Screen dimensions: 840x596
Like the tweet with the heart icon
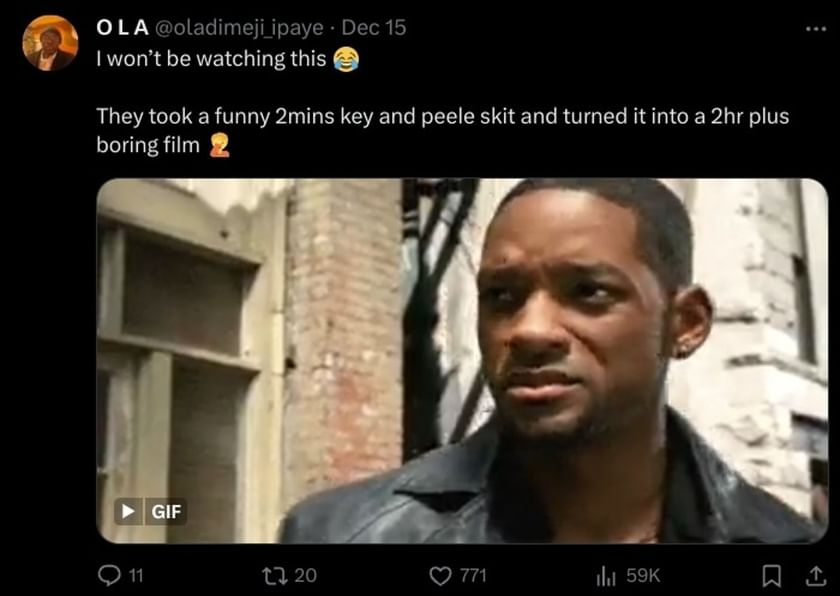(x=441, y=575)
